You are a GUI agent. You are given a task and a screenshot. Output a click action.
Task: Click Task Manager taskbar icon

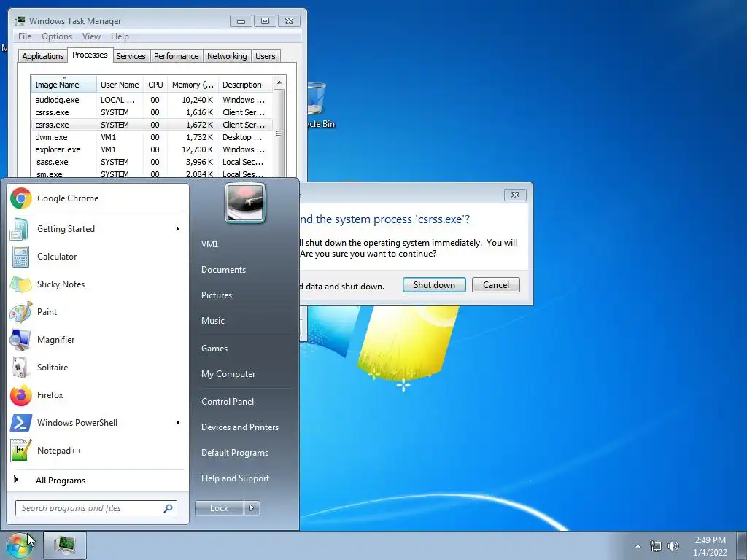pyautogui.click(x=65, y=545)
